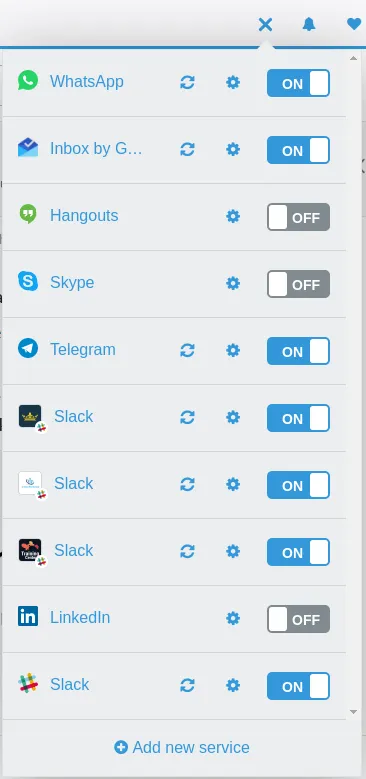Click scrollbar up arrow in list
The width and height of the screenshot is (366, 779).
tap(353, 58)
